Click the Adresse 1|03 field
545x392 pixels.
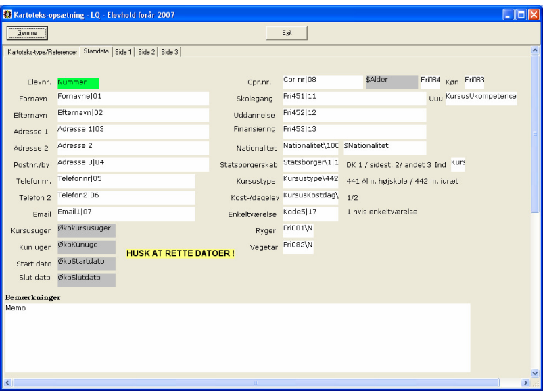tap(133, 132)
